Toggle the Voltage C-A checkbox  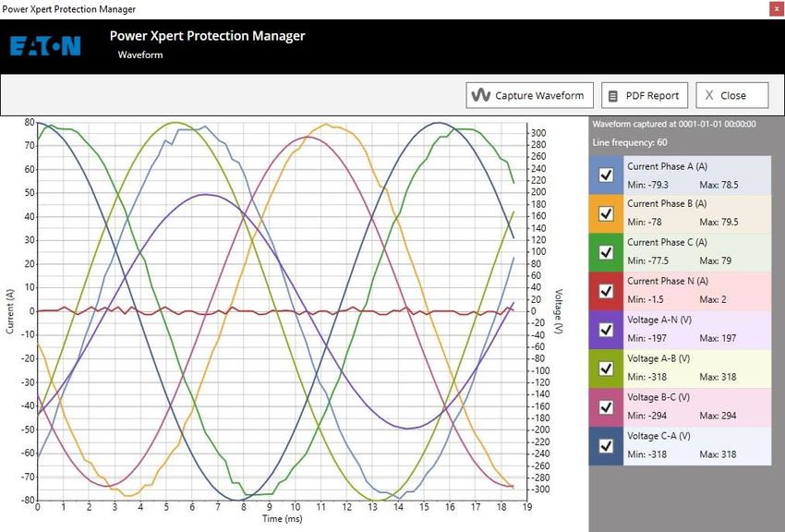(x=606, y=445)
